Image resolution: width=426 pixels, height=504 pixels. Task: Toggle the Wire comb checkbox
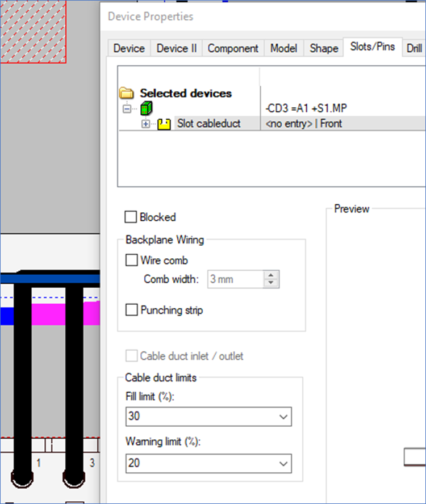[131, 261]
